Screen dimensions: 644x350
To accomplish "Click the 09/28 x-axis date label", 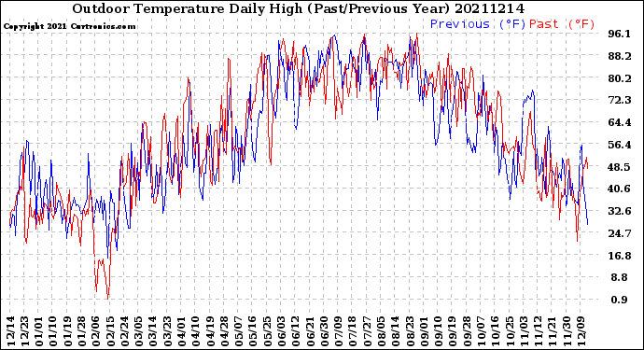I will (466, 331).
